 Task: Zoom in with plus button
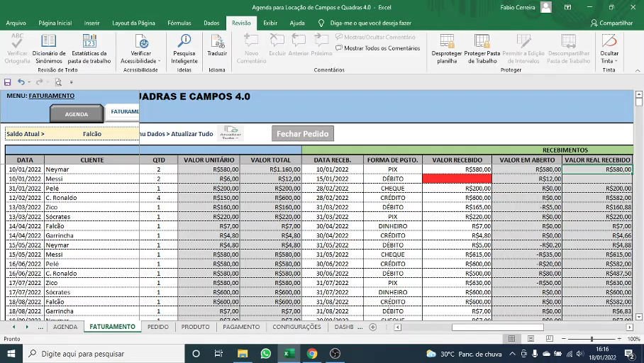click(x=619, y=339)
